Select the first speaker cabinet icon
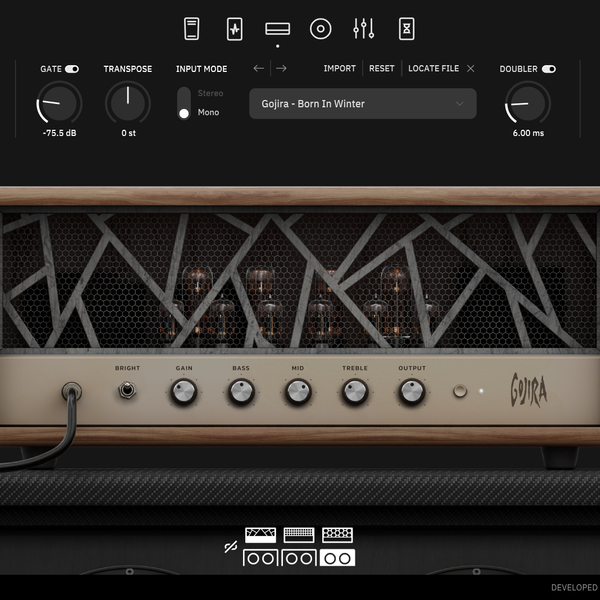Image resolution: width=600 pixels, height=600 pixels. coord(261,558)
